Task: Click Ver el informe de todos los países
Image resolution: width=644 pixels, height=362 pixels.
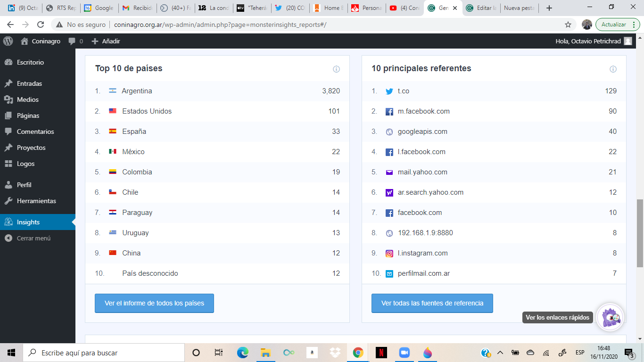Action: (x=154, y=303)
